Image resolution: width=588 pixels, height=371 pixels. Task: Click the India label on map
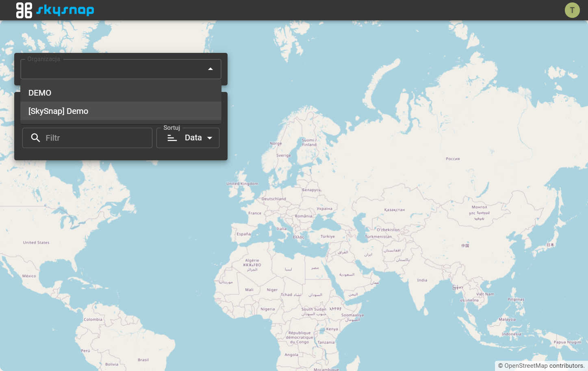tap(422, 280)
